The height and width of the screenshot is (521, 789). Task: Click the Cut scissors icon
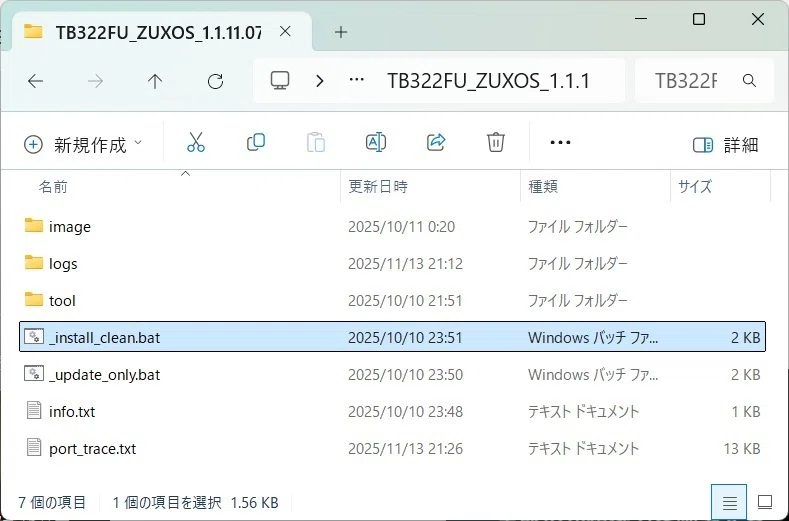coord(196,142)
